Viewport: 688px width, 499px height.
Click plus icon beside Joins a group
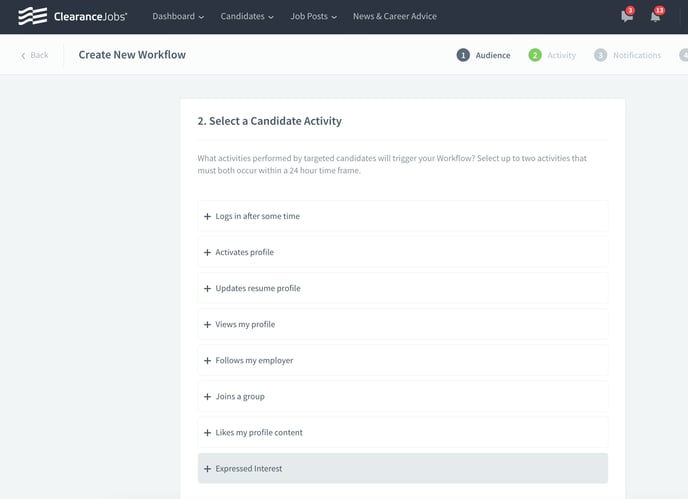point(208,397)
